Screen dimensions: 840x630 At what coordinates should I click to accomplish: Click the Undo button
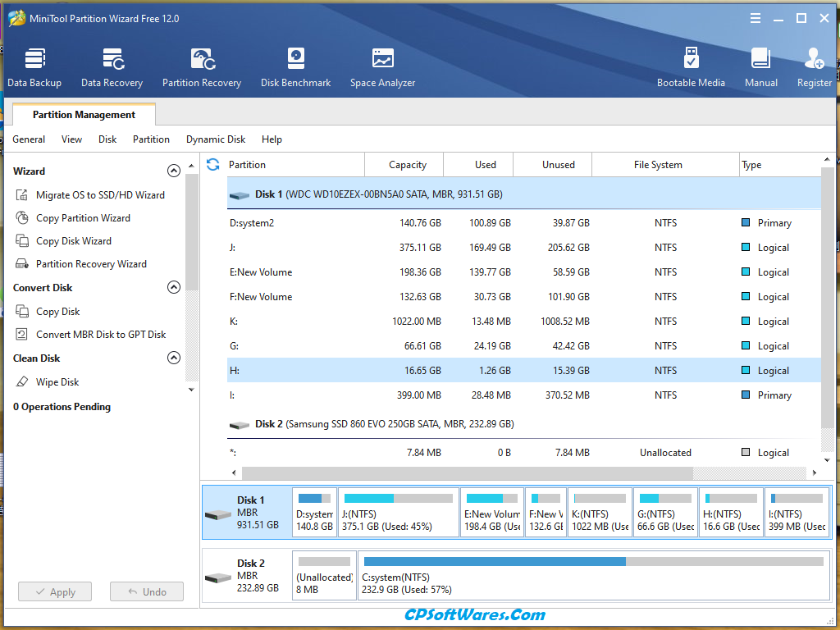[146, 591]
